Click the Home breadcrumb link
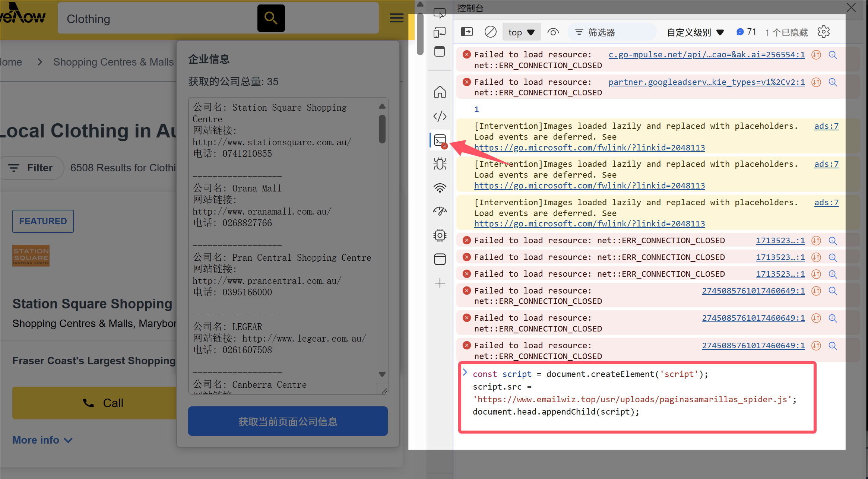This screenshot has width=868, height=479. (x=11, y=62)
